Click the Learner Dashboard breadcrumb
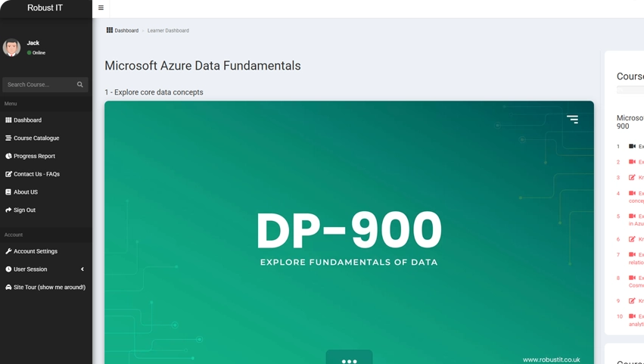This screenshot has width=644, height=364. tap(168, 30)
